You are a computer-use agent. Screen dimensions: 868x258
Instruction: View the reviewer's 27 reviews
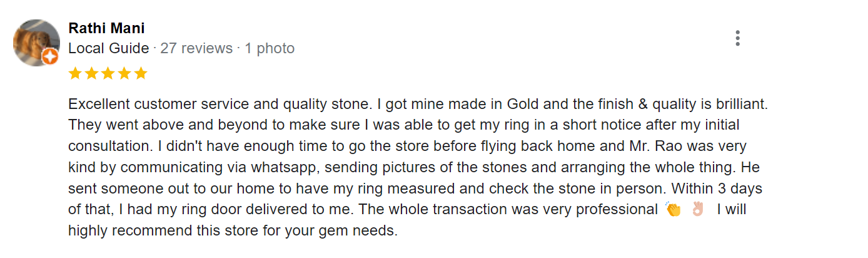click(196, 48)
